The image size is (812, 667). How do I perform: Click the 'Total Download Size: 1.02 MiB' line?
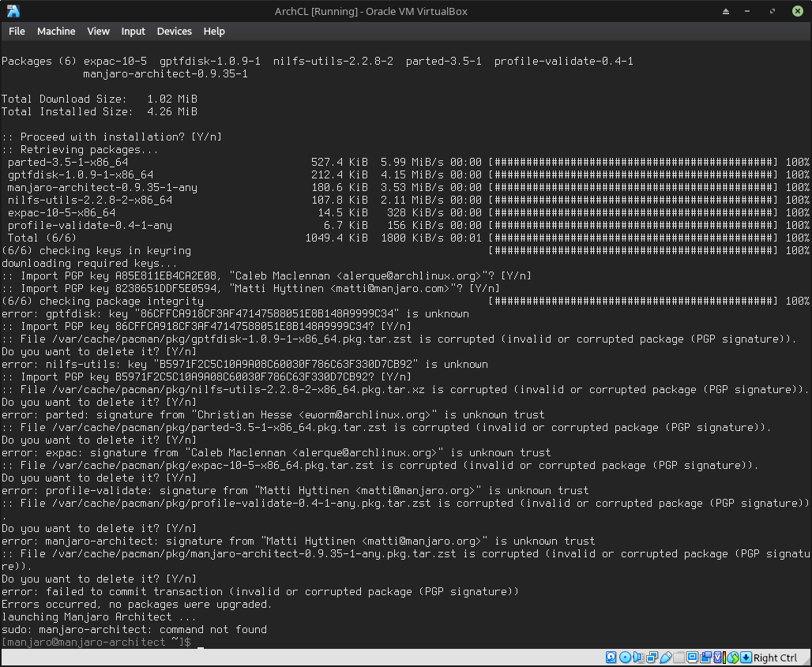pyautogui.click(x=100, y=99)
